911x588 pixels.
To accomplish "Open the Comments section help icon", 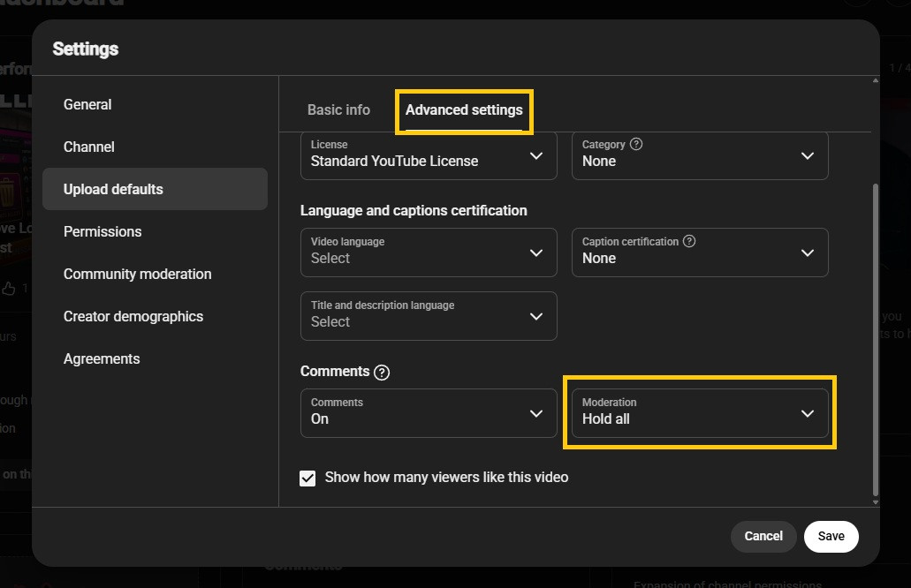I will coord(382,372).
